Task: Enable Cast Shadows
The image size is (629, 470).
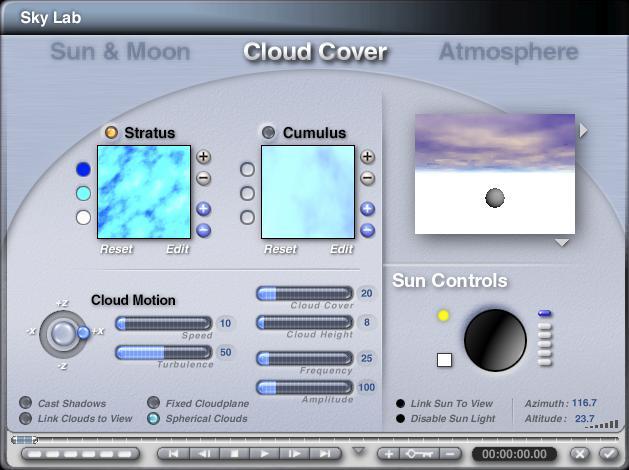Action: 26,403
